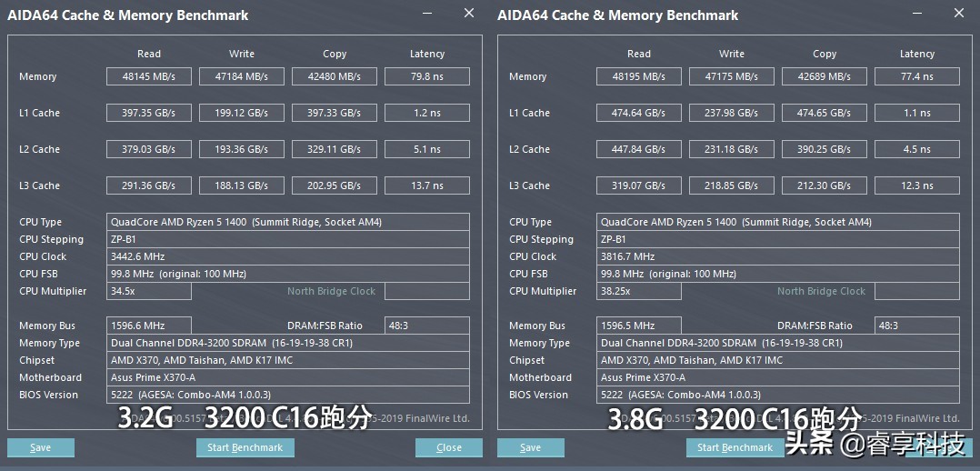Select the 48145 MB/s Memory Read cell
980x471 pixels.
(149, 76)
